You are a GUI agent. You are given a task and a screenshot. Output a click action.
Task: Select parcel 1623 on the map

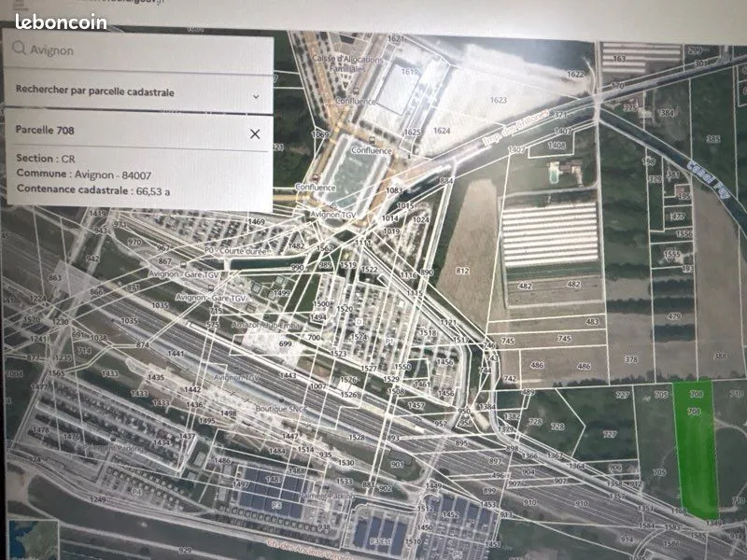pos(499,100)
